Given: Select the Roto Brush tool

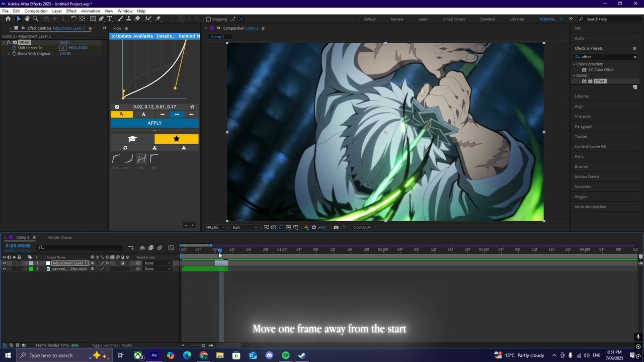Looking at the screenshot, I should (x=148, y=19).
